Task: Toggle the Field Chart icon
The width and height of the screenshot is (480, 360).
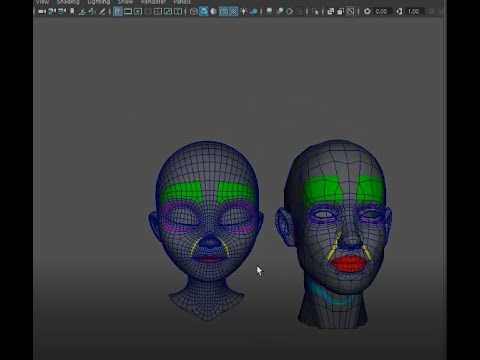Action: (158, 12)
